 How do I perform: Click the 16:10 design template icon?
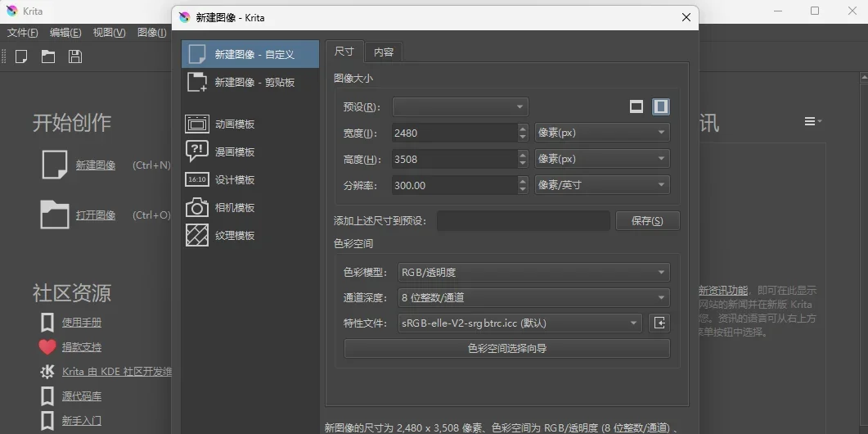196,179
